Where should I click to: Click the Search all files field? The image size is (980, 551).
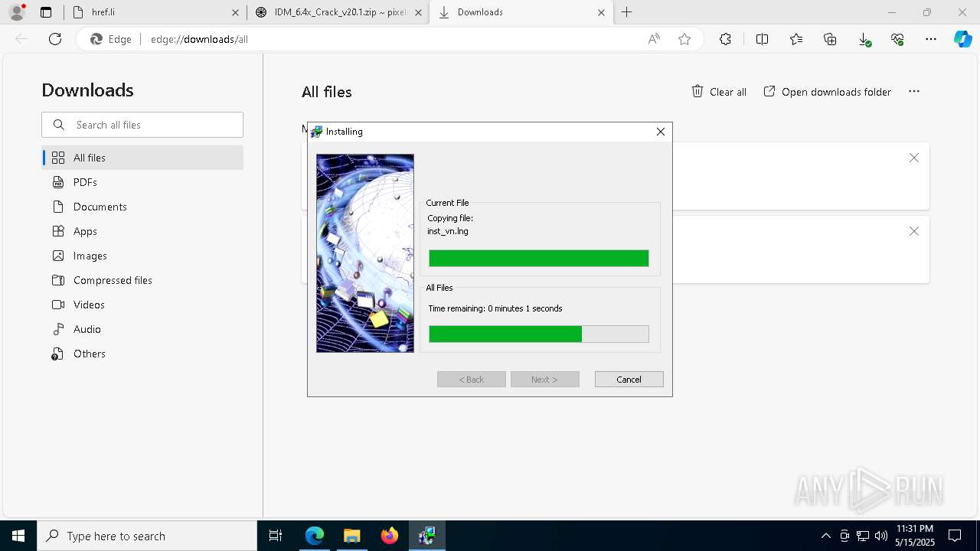142,125
